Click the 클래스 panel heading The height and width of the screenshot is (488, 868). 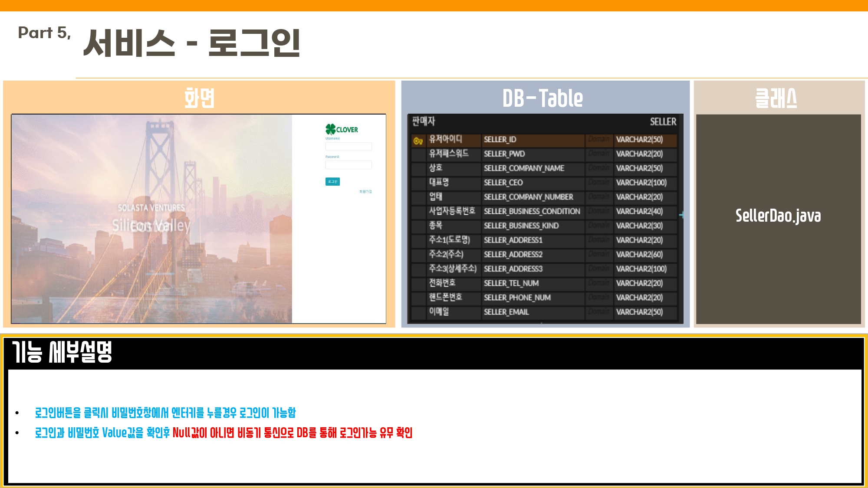tap(776, 98)
